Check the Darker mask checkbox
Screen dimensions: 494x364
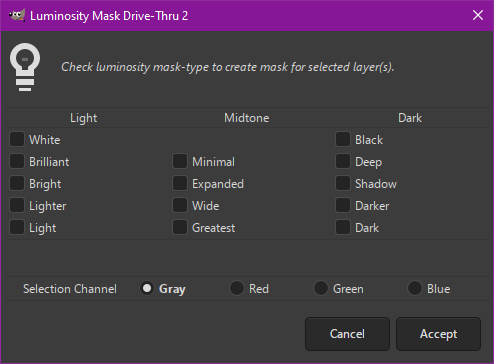[x=343, y=205]
